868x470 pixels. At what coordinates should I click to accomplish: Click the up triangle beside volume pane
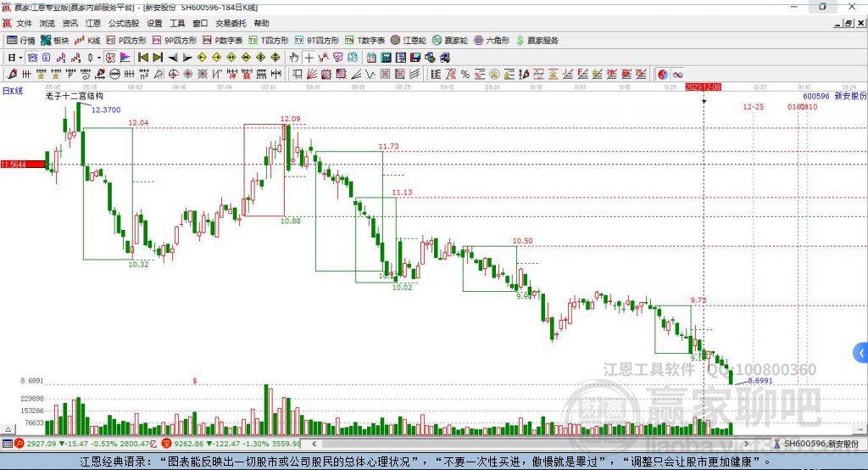8,429
